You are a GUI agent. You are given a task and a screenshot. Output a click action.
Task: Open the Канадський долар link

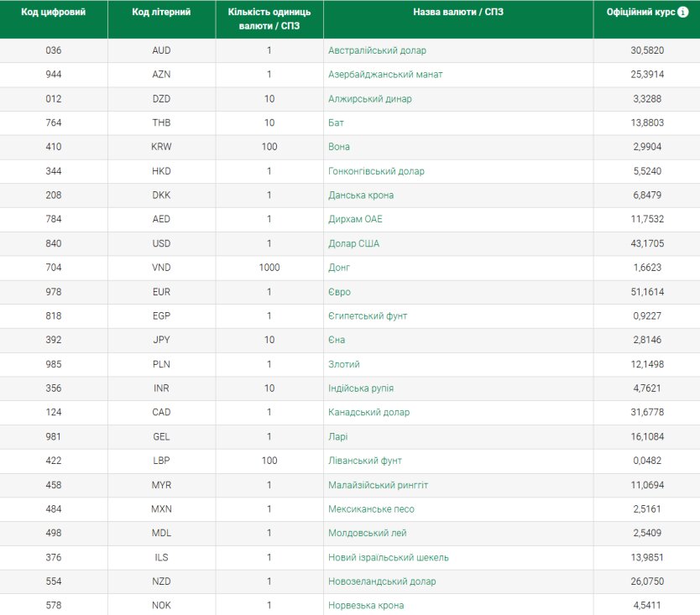pyautogui.click(x=368, y=413)
